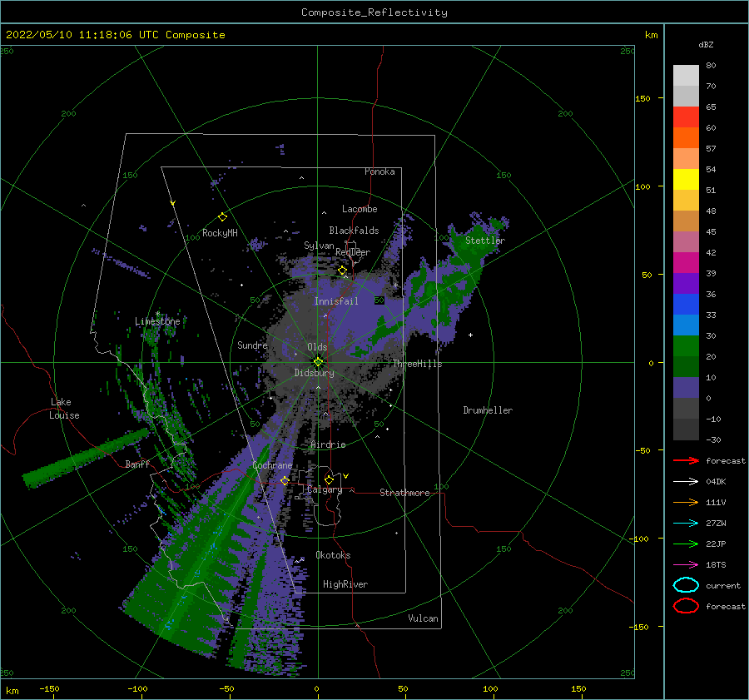Image resolution: width=749 pixels, height=700 pixels.
Task: Click the Sylvan label on the map
Action: click(319, 246)
